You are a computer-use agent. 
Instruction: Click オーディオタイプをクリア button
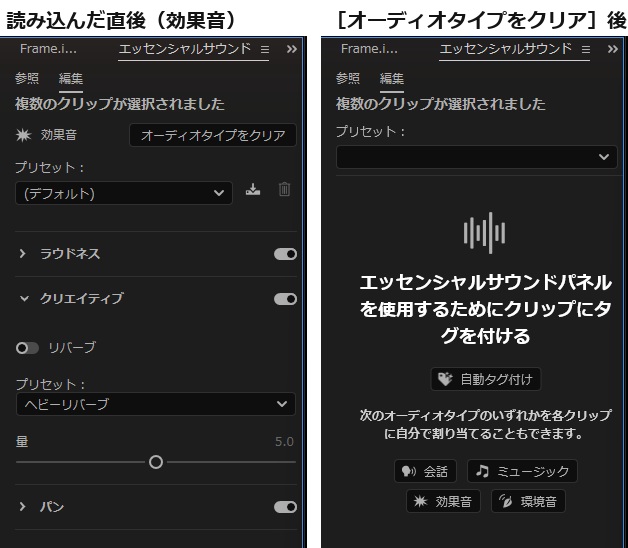coord(213,135)
